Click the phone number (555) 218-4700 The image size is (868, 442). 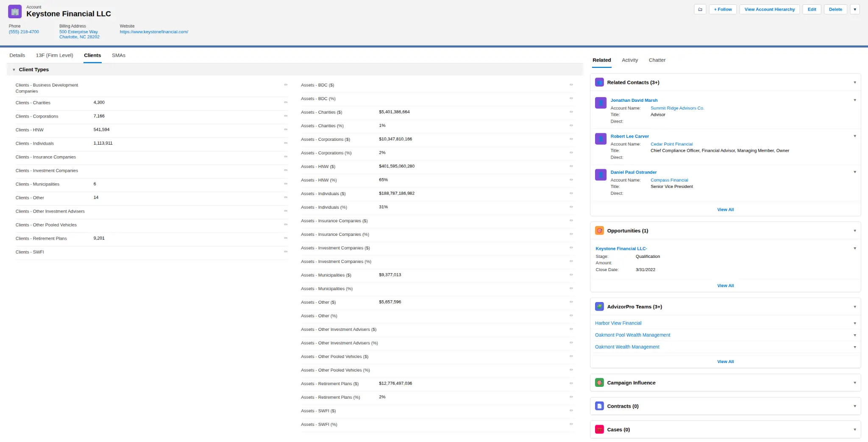24,32
